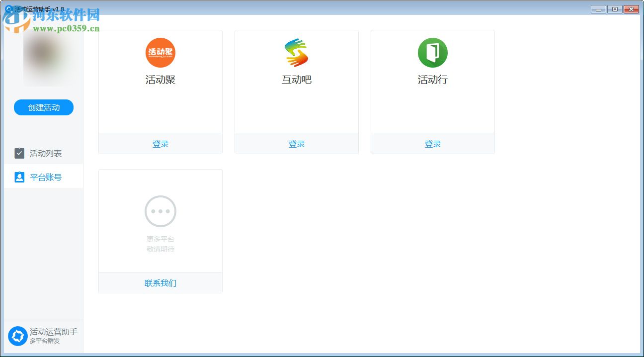Click the ellipsis icon on 更多平台 card
This screenshot has width=644, height=357.
point(160,211)
